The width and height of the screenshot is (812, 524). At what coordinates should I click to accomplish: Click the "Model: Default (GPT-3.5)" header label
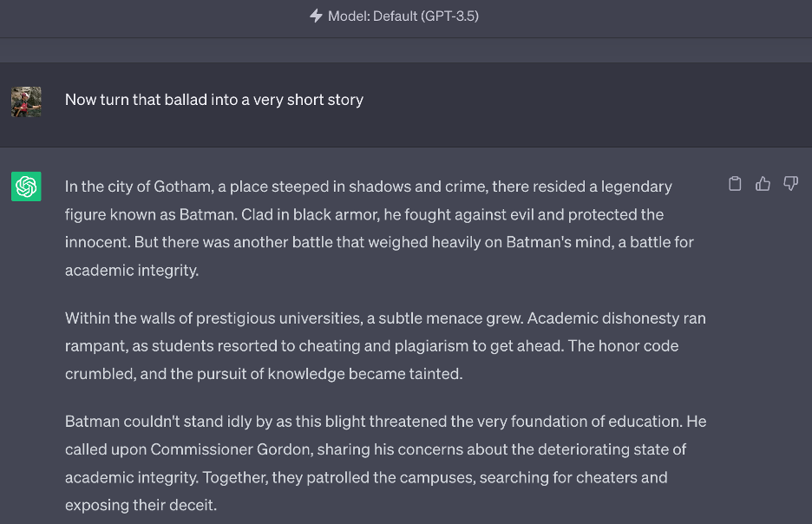(x=403, y=16)
